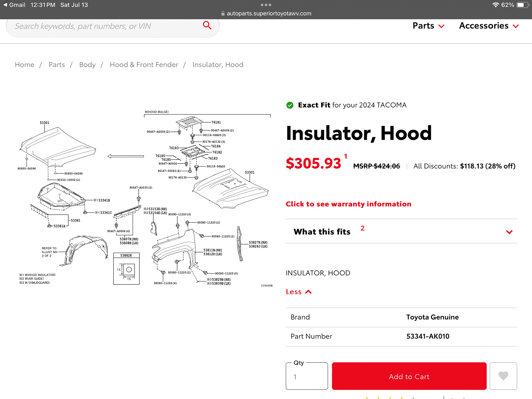Screen dimensions: 532x399
Task: Click price footnote 1 superscript
Action: (346, 156)
